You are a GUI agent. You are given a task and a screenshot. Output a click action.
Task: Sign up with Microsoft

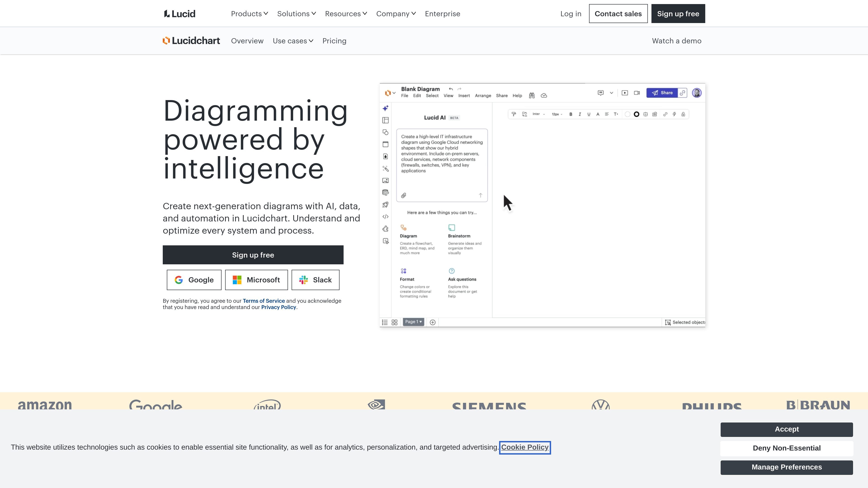[x=256, y=280]
